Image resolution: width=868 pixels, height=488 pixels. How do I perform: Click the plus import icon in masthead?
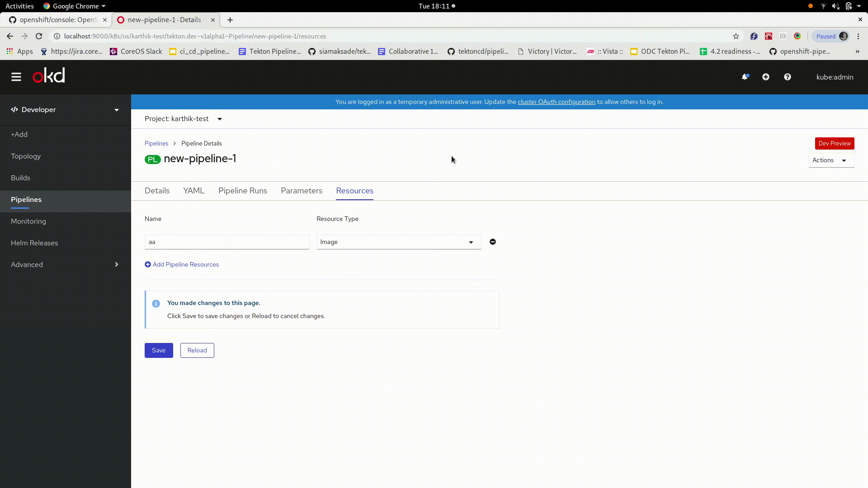pyautogui.click(x=765, y=77)
